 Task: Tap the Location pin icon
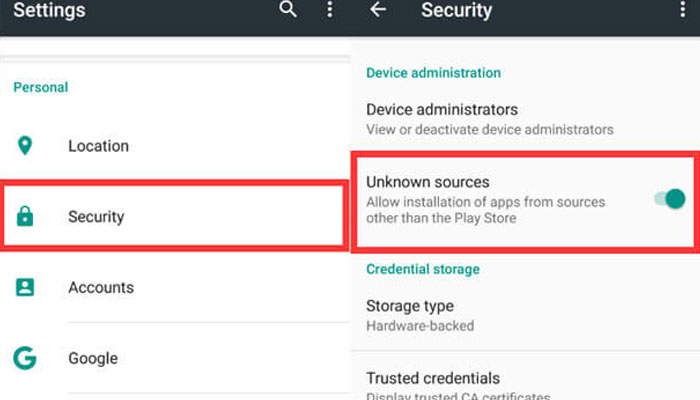click(25, 146)
